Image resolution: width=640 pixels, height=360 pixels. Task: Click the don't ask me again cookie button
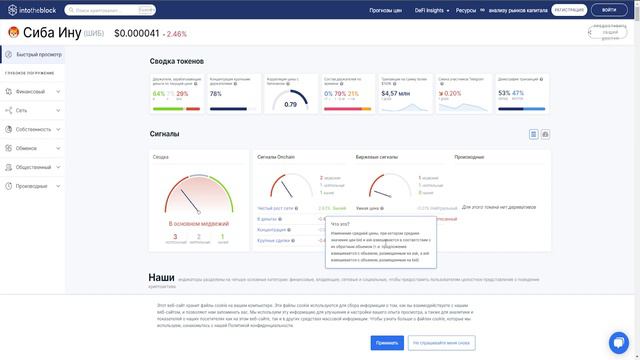441,343
